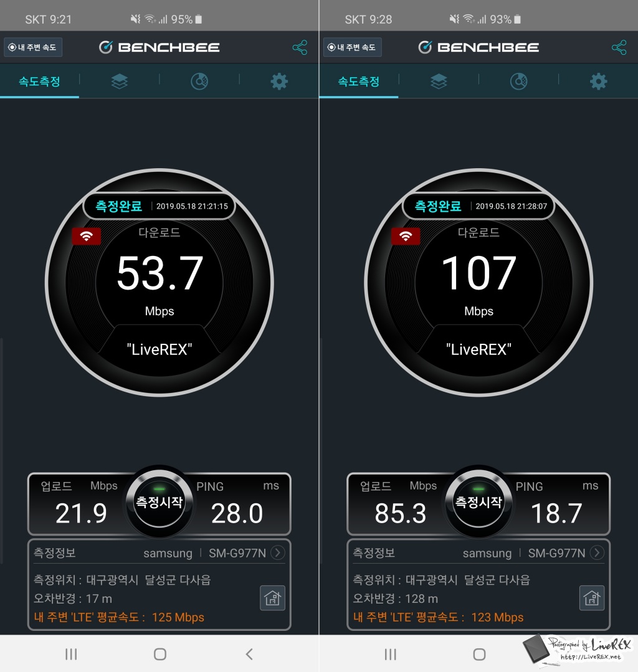638x672 pixels.
Task: Tap 측정완료 label in right gauge
Action: point(438,206)
